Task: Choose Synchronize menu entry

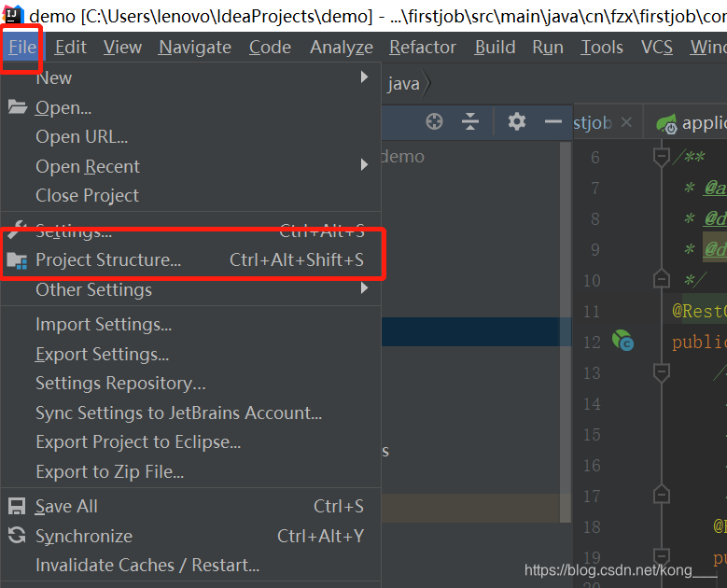Action: tap(190, 536)
